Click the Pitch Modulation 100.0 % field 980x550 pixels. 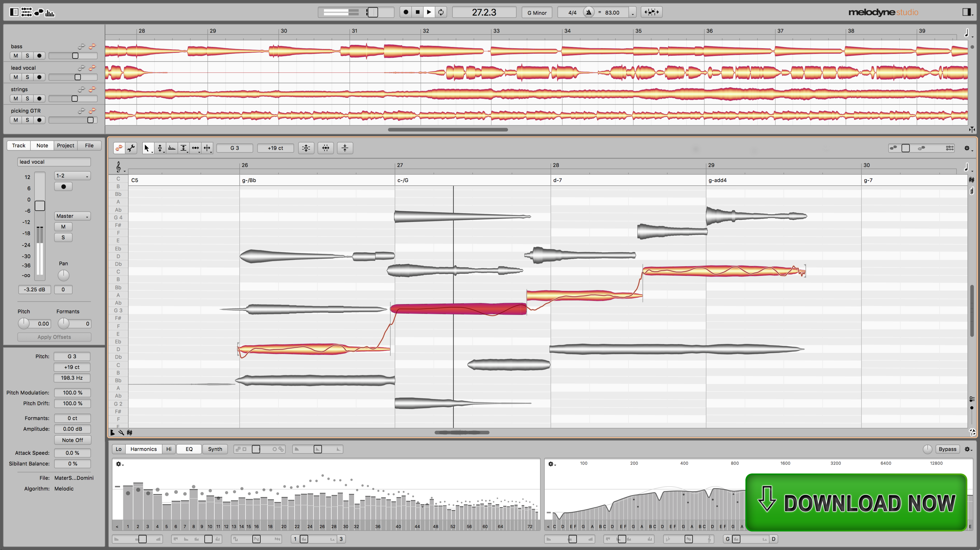[72, 392]
